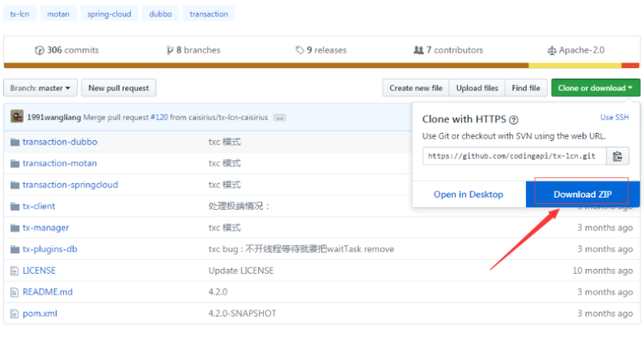
Task: Open the README.md file
Action: tap(48, 292)
